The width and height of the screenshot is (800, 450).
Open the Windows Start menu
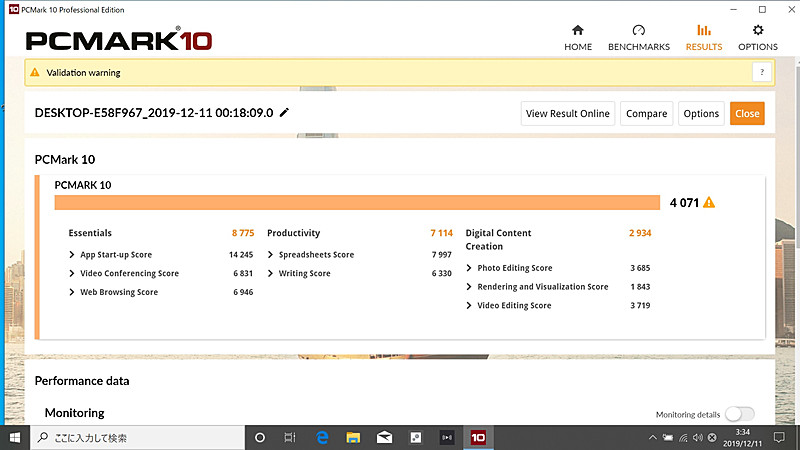15,437
